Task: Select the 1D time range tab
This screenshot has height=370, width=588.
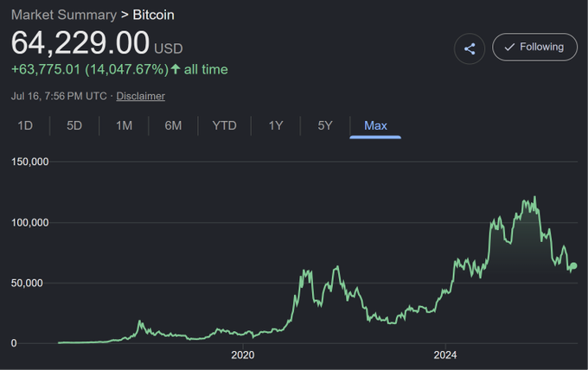Action: tap(25, 125)
